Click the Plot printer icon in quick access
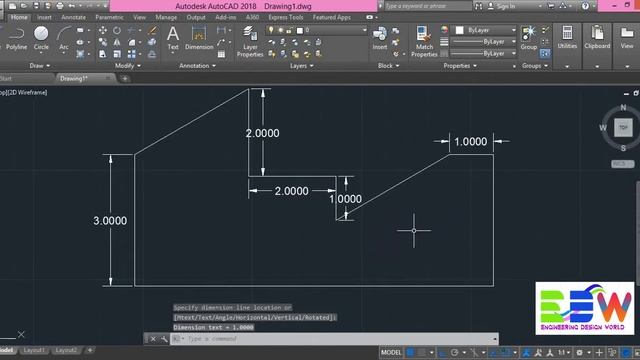 [60, 6]
